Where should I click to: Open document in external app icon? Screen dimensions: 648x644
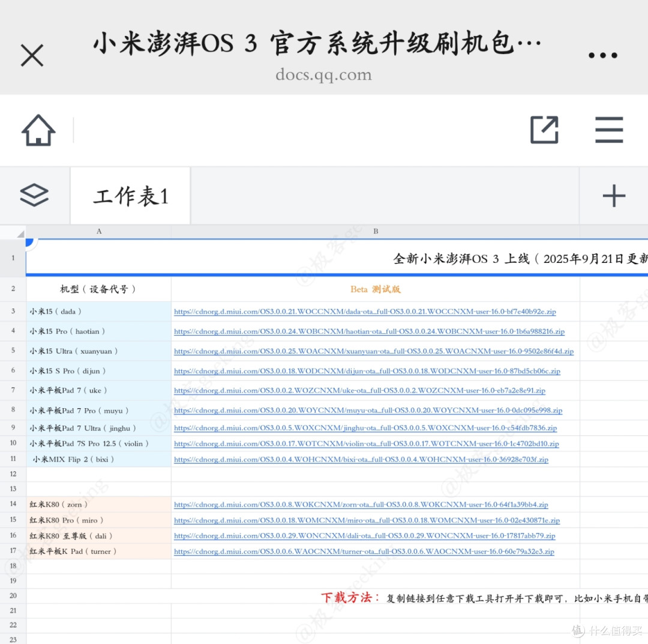[544, 130]
